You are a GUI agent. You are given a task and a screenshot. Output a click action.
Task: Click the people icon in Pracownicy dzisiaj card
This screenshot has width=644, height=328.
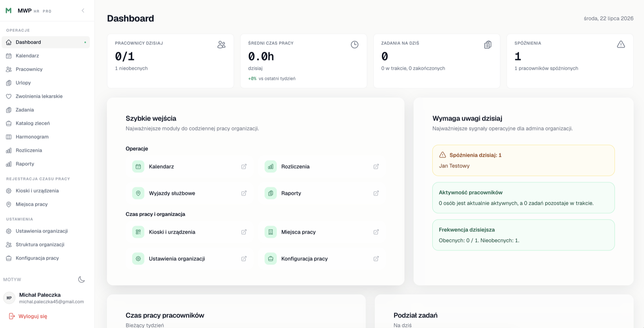221,45
